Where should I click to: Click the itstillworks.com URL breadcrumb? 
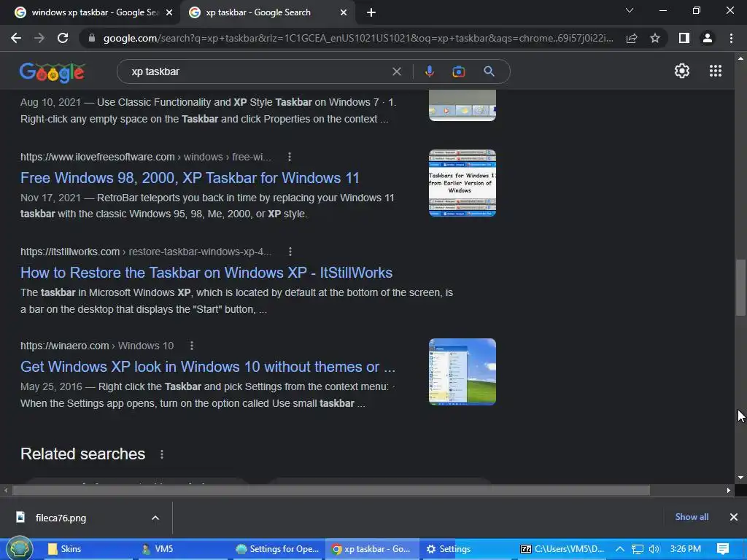point(146,252)
